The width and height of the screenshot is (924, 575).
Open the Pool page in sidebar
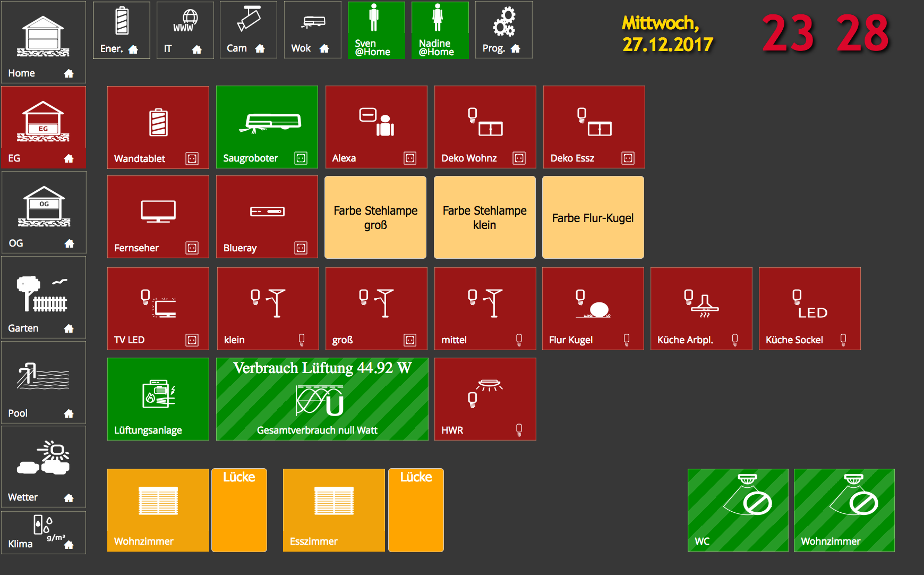pos(44,382)
